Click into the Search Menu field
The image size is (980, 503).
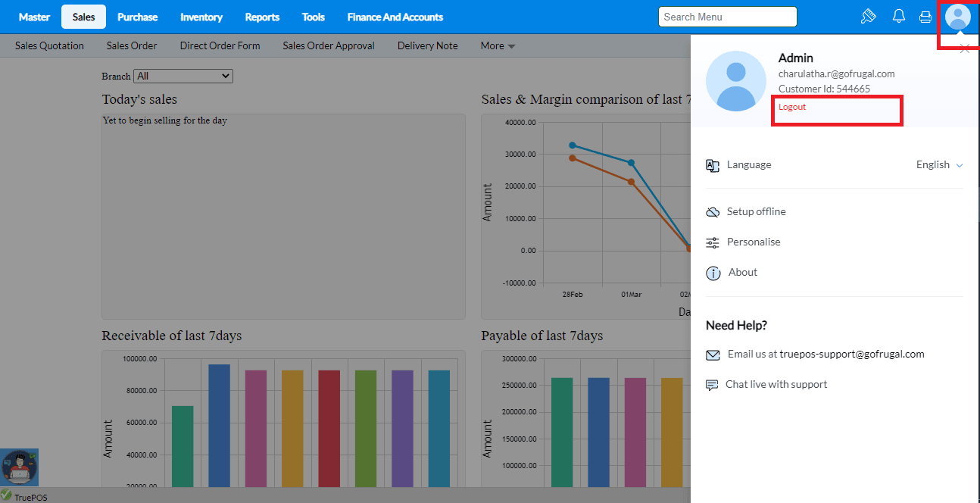click(727, 17)
